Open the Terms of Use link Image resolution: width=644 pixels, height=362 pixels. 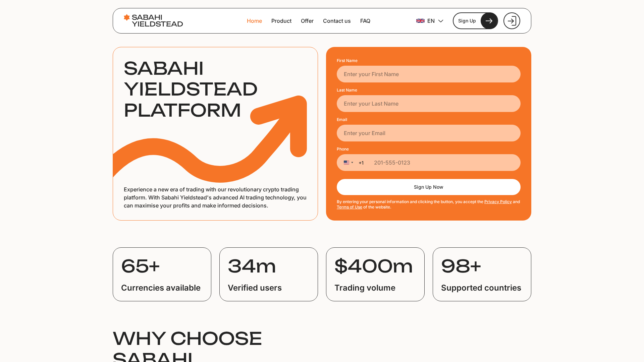point(349,207)
